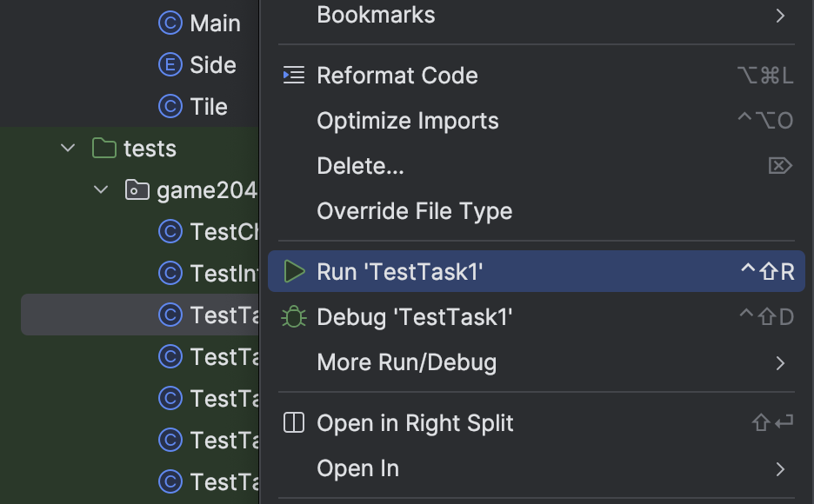The image size is (814, 504).
Task: Collapse the tests folder chevron
Action: 68,149
